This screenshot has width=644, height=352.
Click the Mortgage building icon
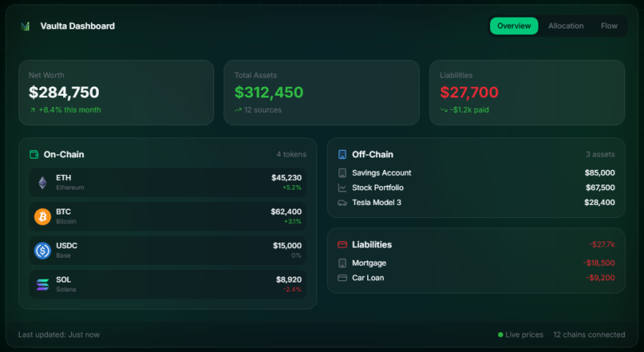[342, 263]
